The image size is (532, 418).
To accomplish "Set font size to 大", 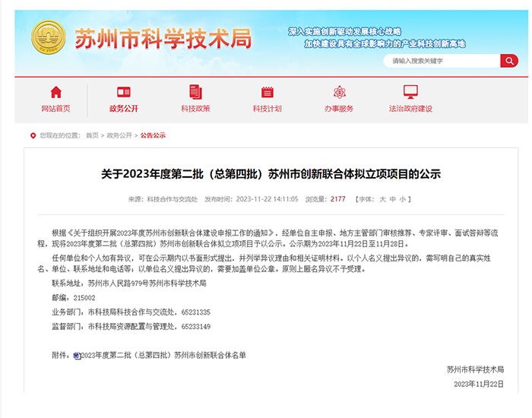I will pos(382,199).
